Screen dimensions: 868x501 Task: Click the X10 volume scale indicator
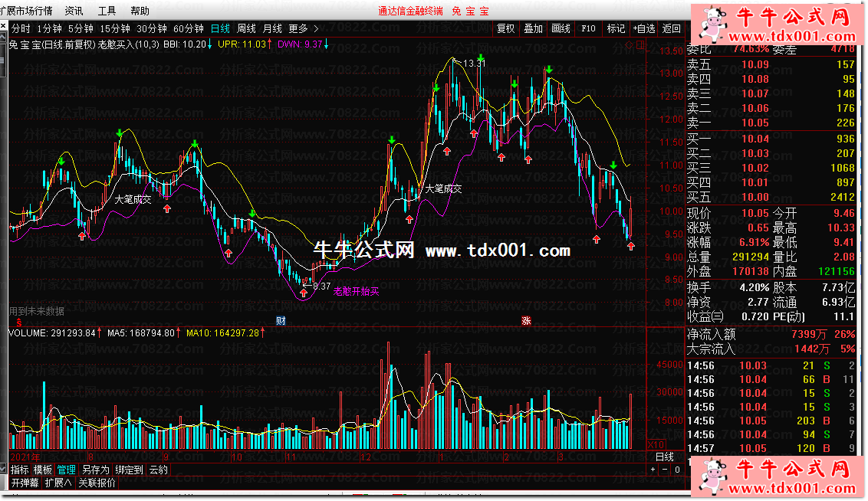pyautogui.click(x=657, y=444)
